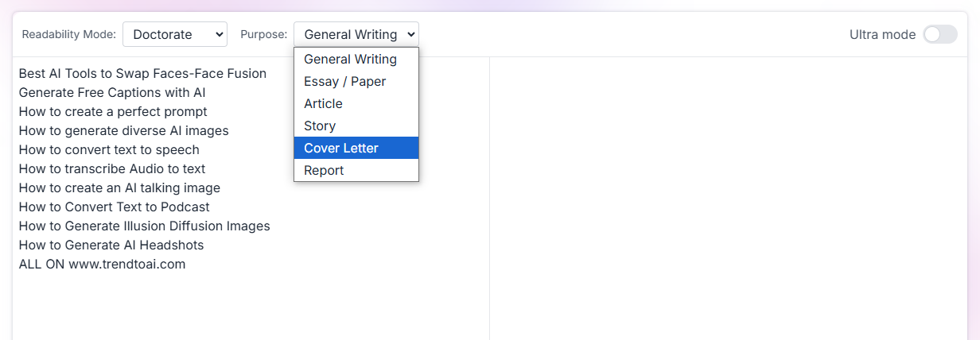Image resolution: width=980 pixels, height=340 pixels.
Task: Click line 'How to Convert Text to Podcast'
Action: [x=115, y=207]
